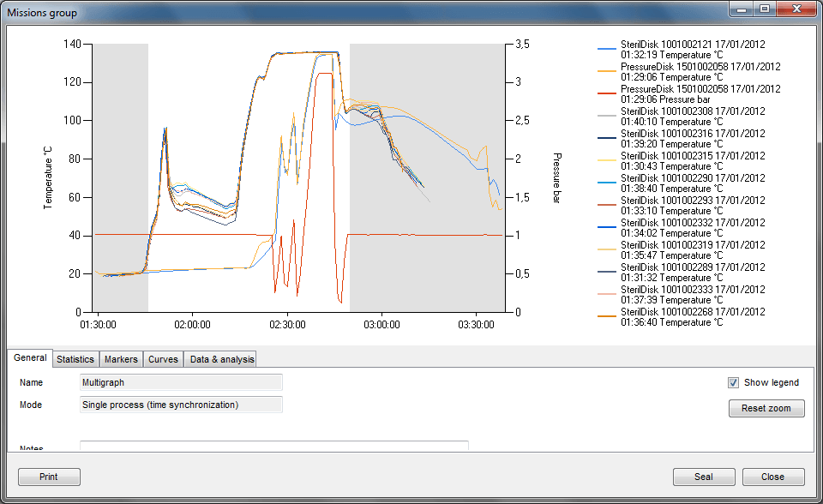Viewport: 823px width, 504px height.
Task: Switch to the Statistics tab
Action: pyautogui.click(x=75, y=358)
